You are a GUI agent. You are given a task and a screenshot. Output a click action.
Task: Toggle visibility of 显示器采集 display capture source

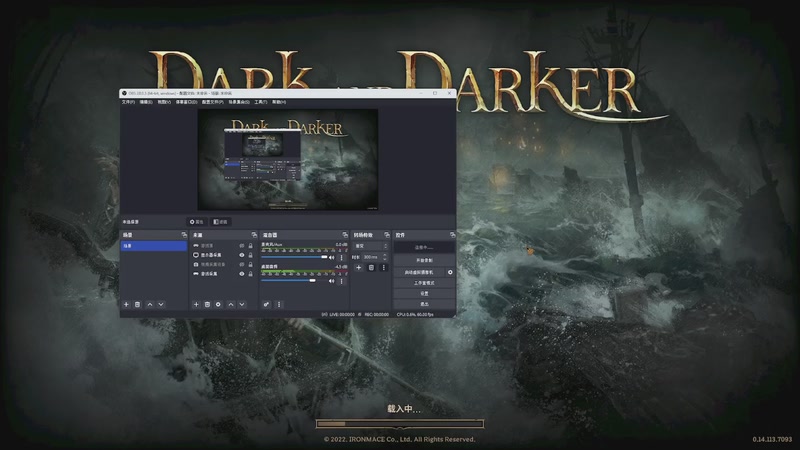[x=242, y=255]
